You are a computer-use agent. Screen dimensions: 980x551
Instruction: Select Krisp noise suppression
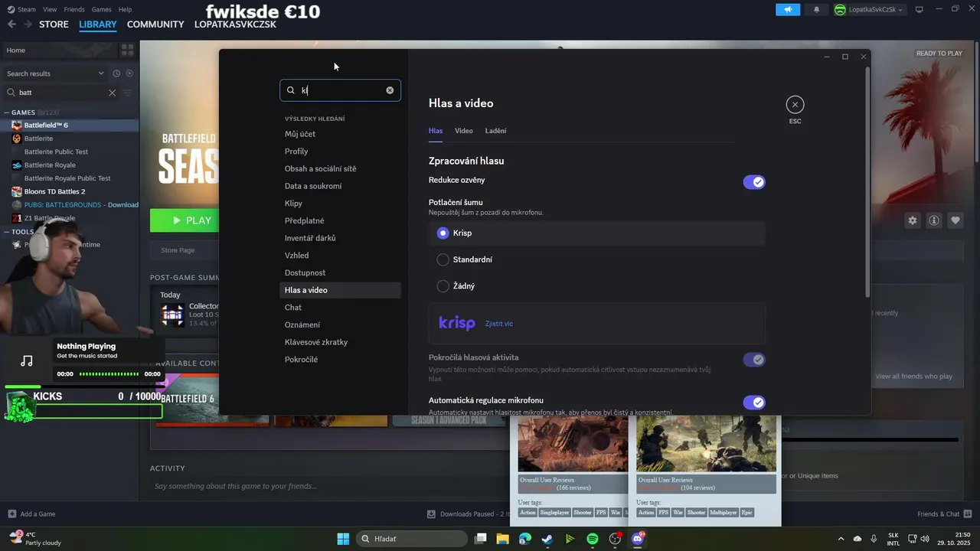click(597, 233)
